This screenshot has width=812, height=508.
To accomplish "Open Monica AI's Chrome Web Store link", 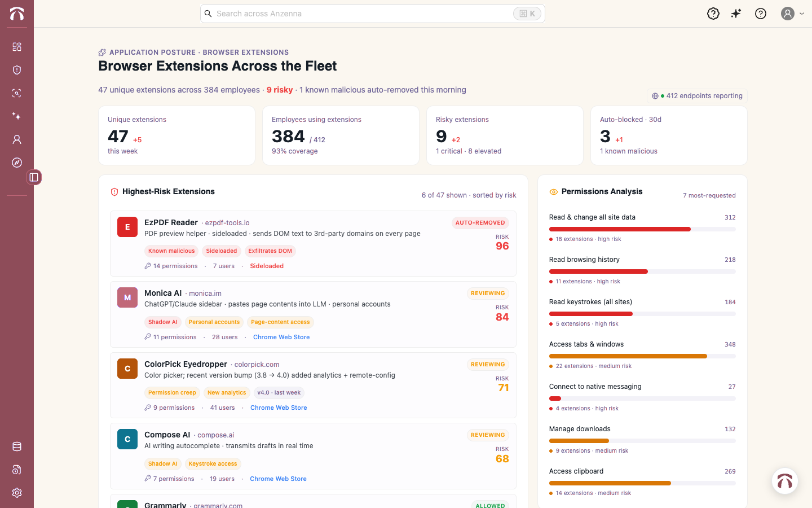I will (x=281, y=337).
